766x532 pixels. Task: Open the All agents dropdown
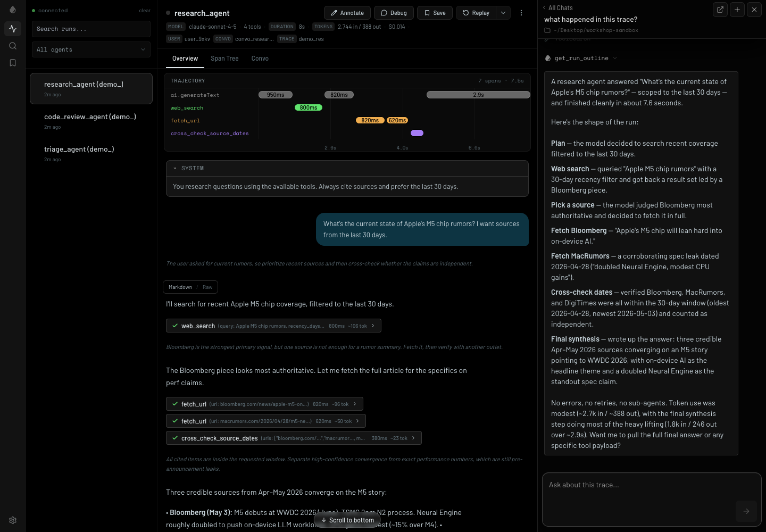pyautogui.click(x=91, y=49)
